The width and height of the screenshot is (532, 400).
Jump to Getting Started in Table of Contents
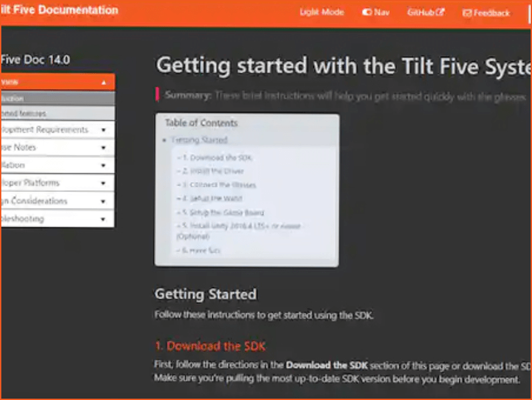pyautogui.click(x=199, y=140)
